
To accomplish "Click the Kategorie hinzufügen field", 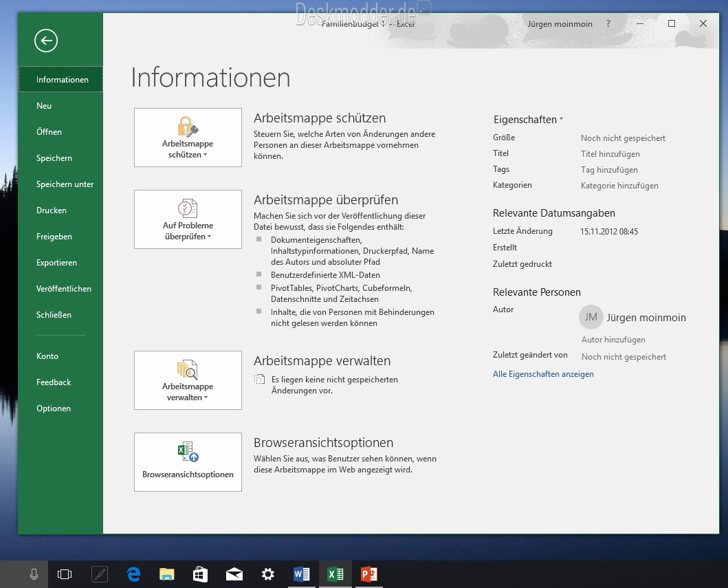I will (619, 185).
